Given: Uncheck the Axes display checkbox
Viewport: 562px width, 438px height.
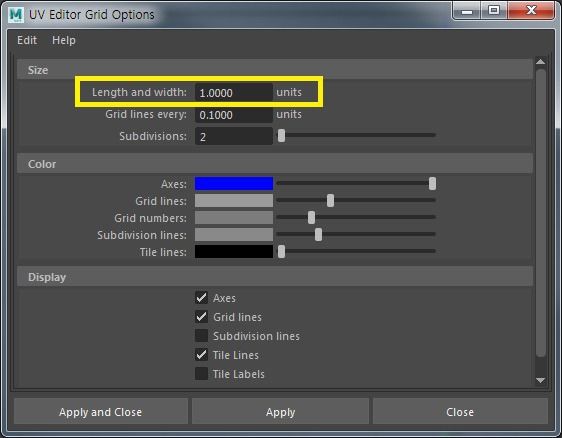Looking at the screenshot, I should [201, 297].
